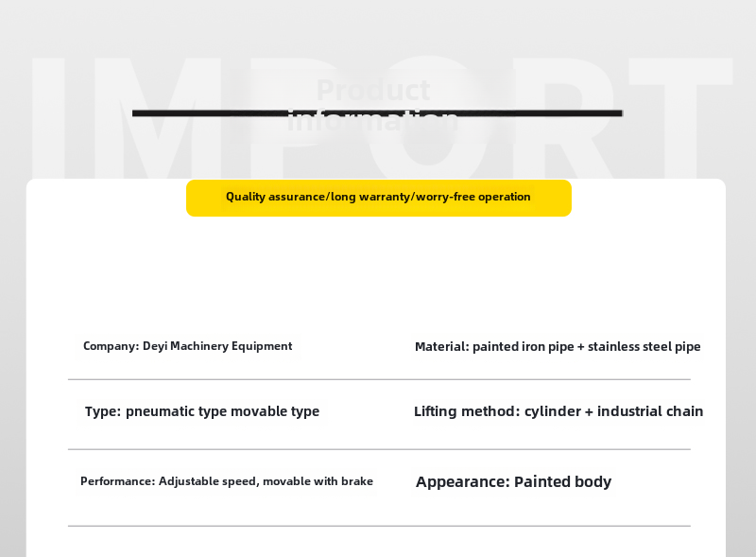The width and height of the screenshot is (756, 557).
Task: Click Lifting method: cylinder + industrial chain
Action: pyautogui.click(x=558, y=411)
